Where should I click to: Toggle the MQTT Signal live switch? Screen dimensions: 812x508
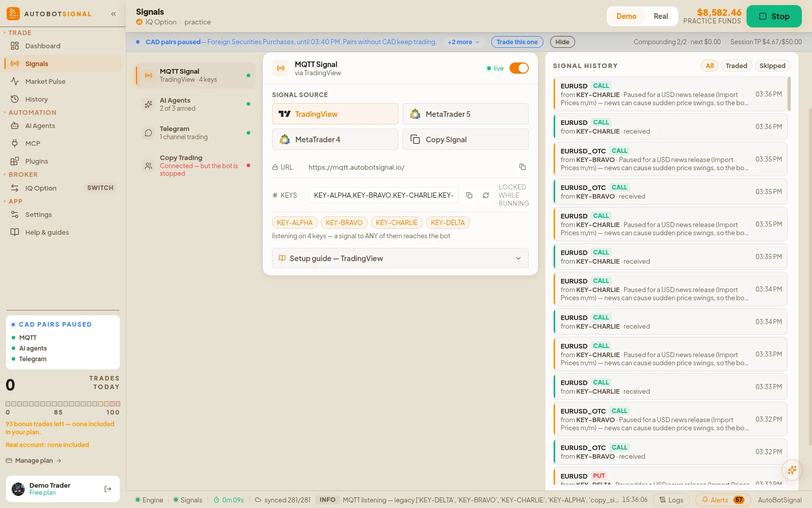point(519,68)
